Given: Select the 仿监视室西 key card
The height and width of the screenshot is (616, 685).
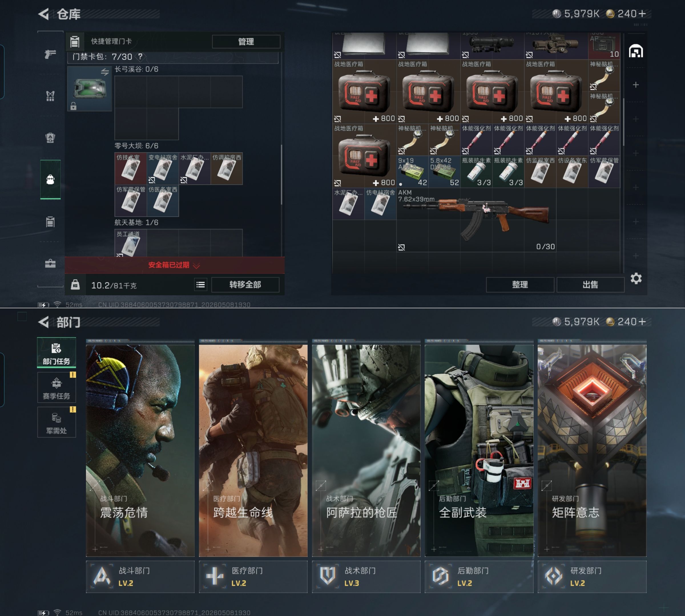Looking at the screenshot, I should pos(540,172).
